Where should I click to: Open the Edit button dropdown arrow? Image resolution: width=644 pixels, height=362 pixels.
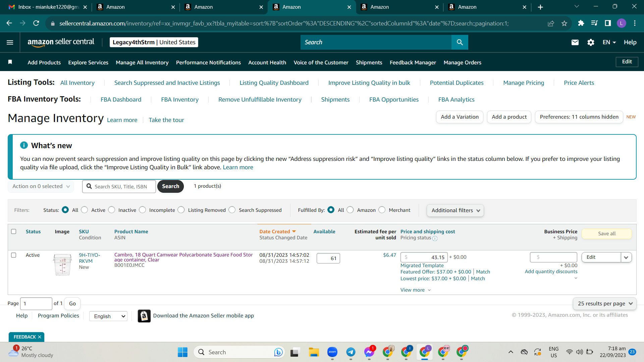point(626,257)
